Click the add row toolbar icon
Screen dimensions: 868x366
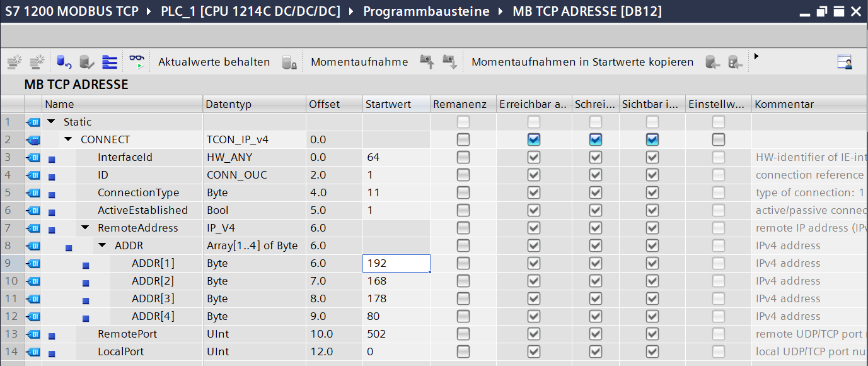[x=37, y=62]
